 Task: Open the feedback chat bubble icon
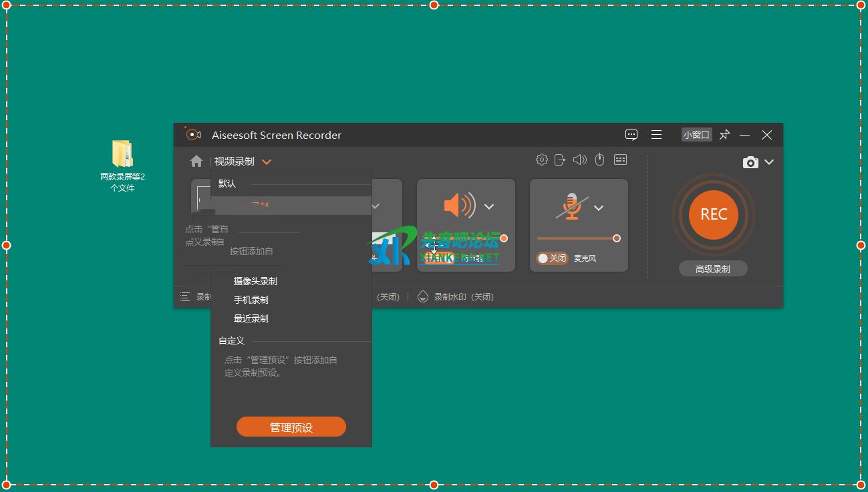[x=631, y=135]
